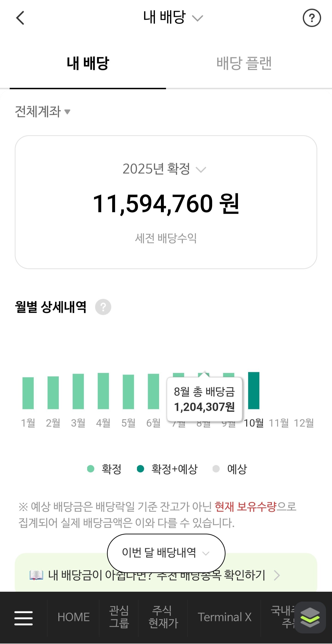Select the dark green 10월 bar
The image size is (332, 644).
click(x=254, y=390)
